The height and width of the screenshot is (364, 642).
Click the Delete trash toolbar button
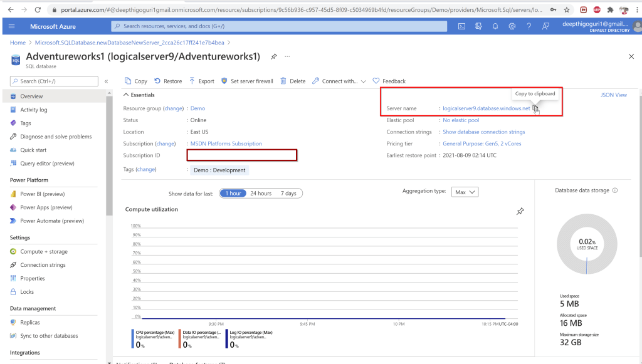[x=293, y=81]
